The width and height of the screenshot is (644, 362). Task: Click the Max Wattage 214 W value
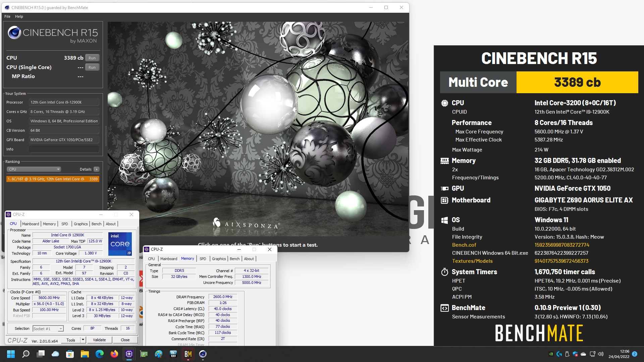point(541,150)
